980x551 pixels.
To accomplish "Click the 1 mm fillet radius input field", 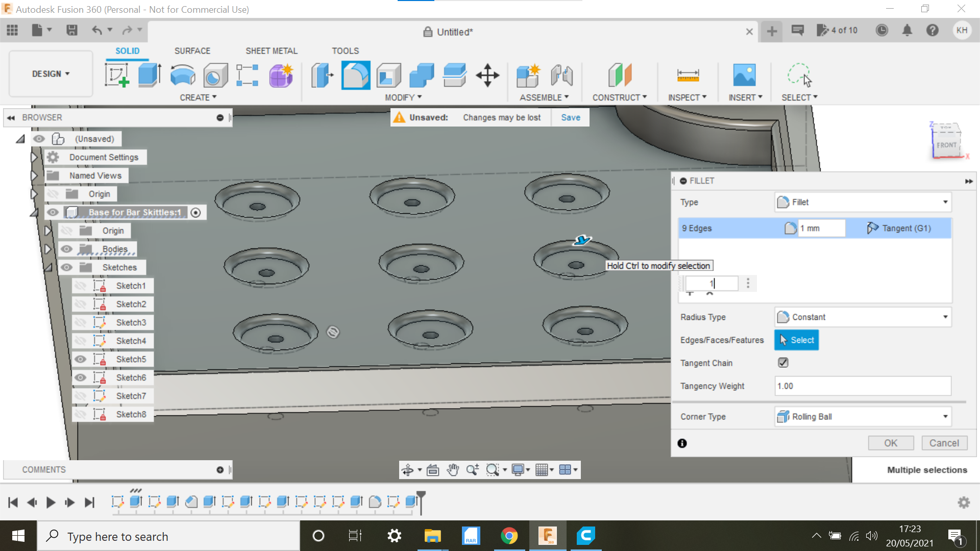I will tap(821, 228).
